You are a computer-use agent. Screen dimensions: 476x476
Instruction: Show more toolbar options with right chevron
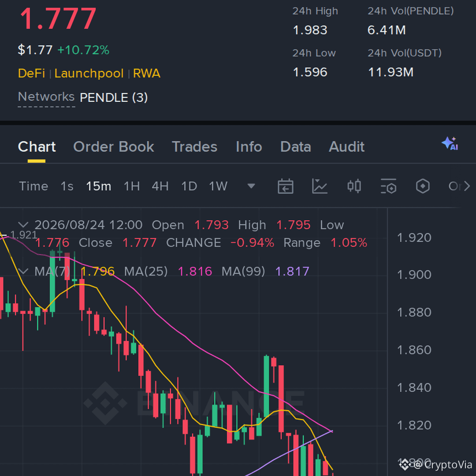(467, 186)
